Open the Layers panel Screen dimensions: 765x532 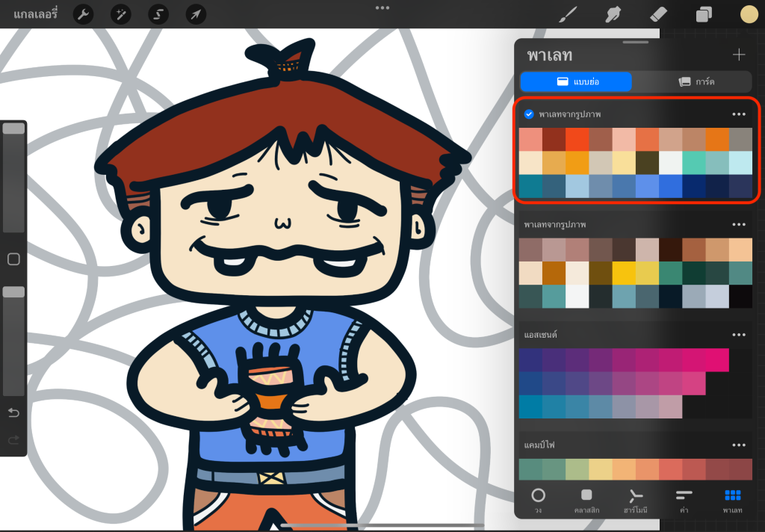tap(703, 14)
